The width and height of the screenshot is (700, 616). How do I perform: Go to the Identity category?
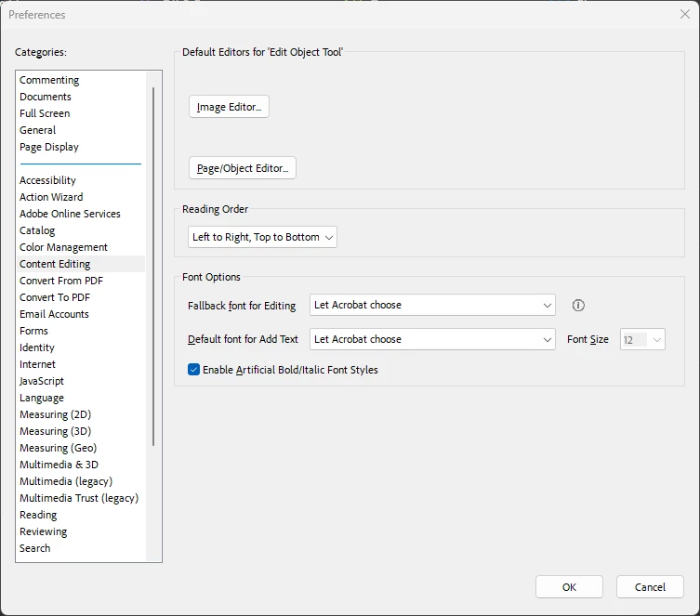tap(81, 347)
